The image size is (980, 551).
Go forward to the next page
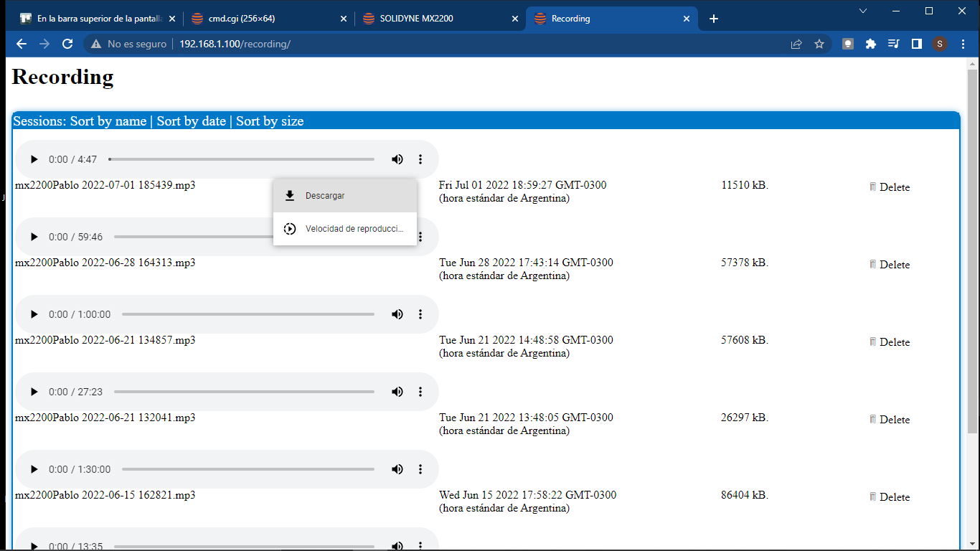click(x=44, y=44)
